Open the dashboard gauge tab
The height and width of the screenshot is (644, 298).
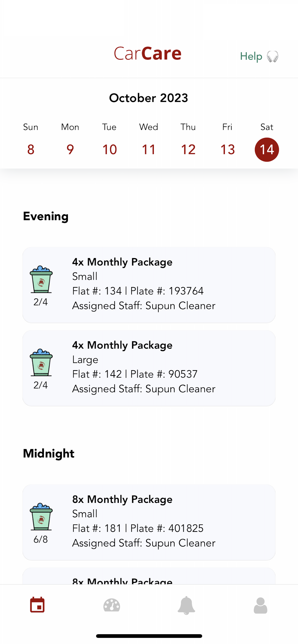click(112, 605)
